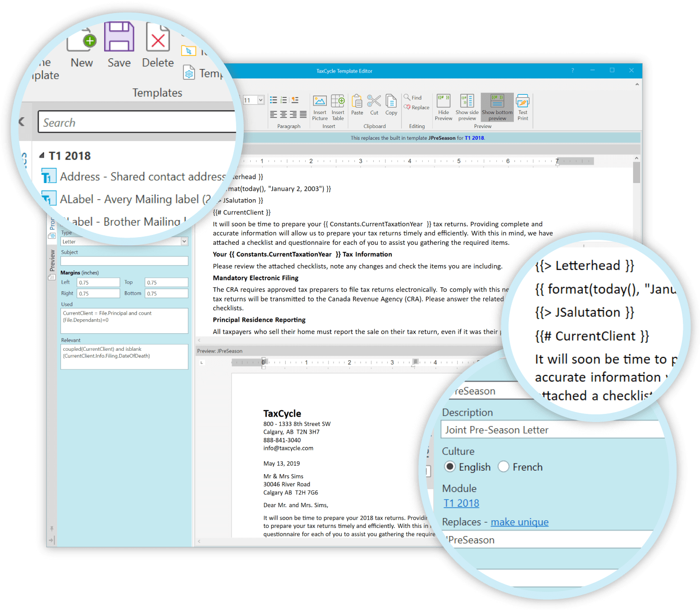
Task: Select Address - Shared contact address template
Action: [x=143, y=176]
